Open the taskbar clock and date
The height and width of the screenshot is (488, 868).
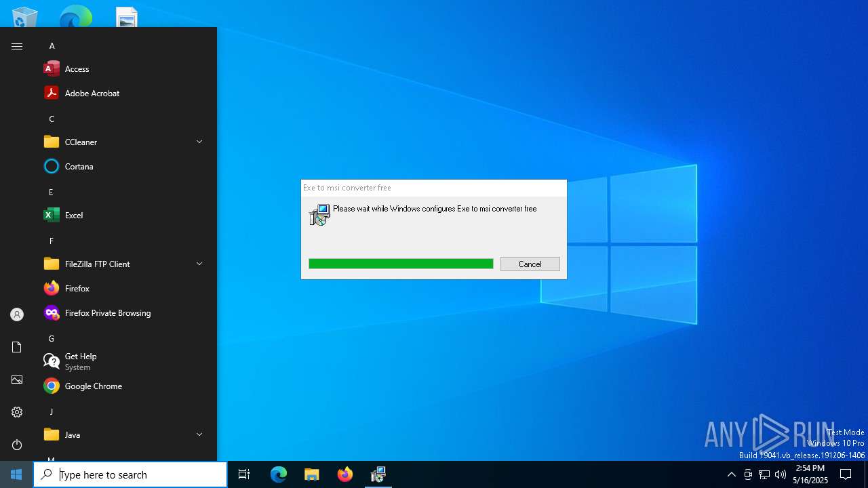(x=810, y=474)
